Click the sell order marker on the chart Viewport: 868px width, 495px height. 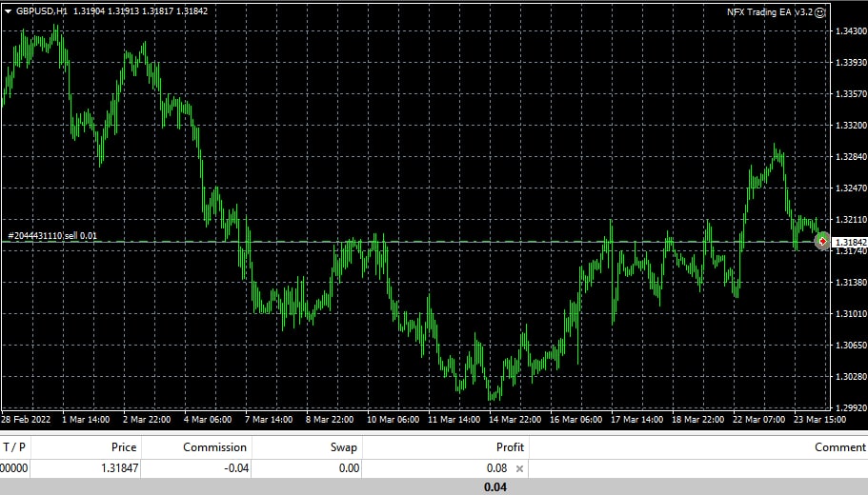[822, 241]
